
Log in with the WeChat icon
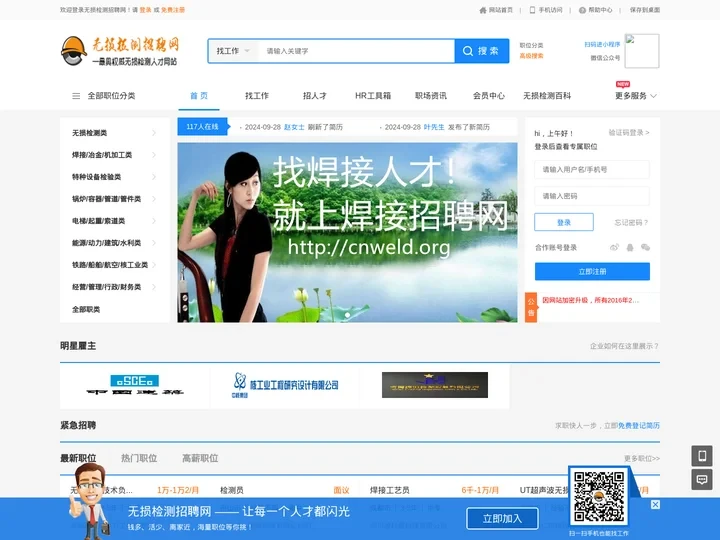pyautogui.click(x=645, y=248)
